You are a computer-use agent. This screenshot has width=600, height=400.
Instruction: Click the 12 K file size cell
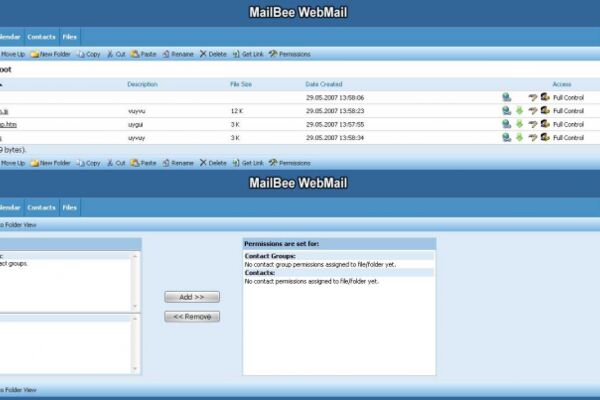coord(236,111)
